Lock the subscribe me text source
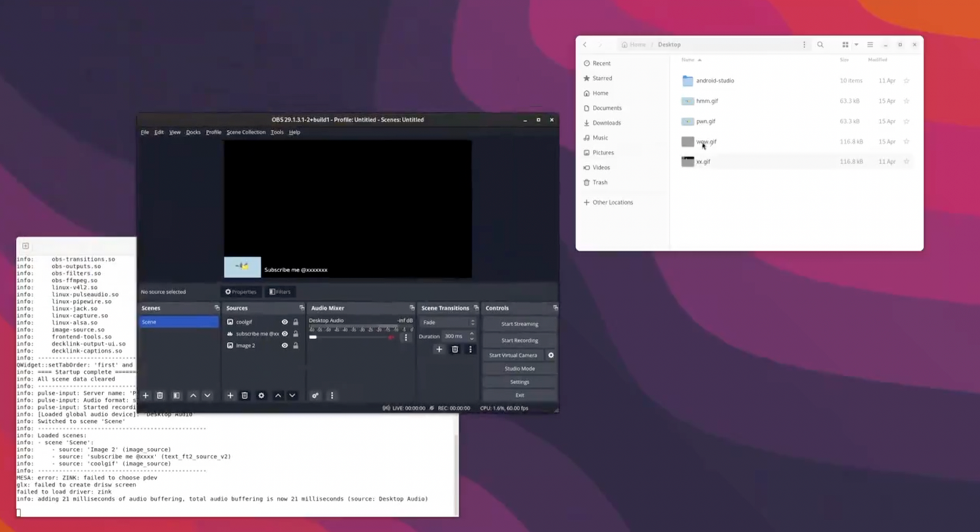The height and width of the screenshot is (532, 980). tap(295, 334)
